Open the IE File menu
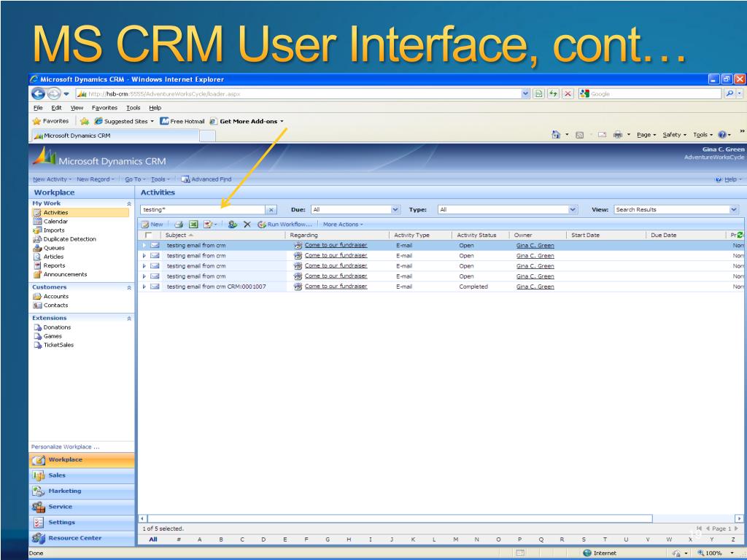Screen dimensions: 747x560 [x=38, y=108]
